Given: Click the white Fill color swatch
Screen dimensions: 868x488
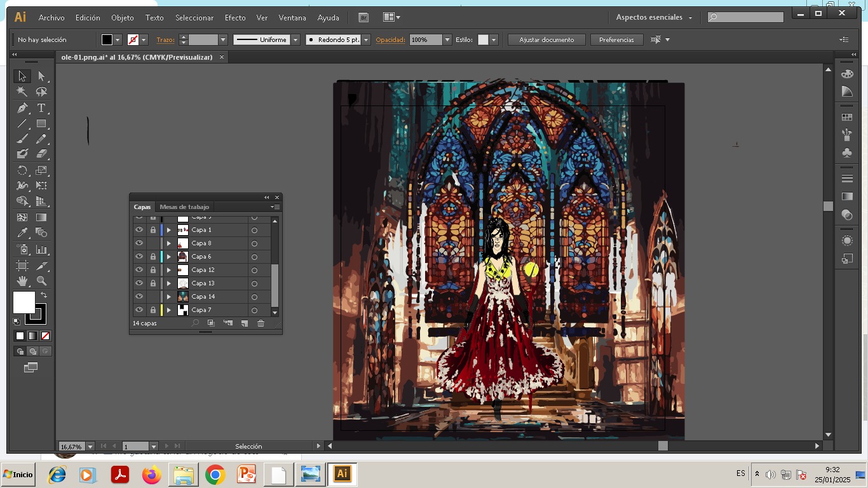Looking at the screenshot, I should coord(24,302).
